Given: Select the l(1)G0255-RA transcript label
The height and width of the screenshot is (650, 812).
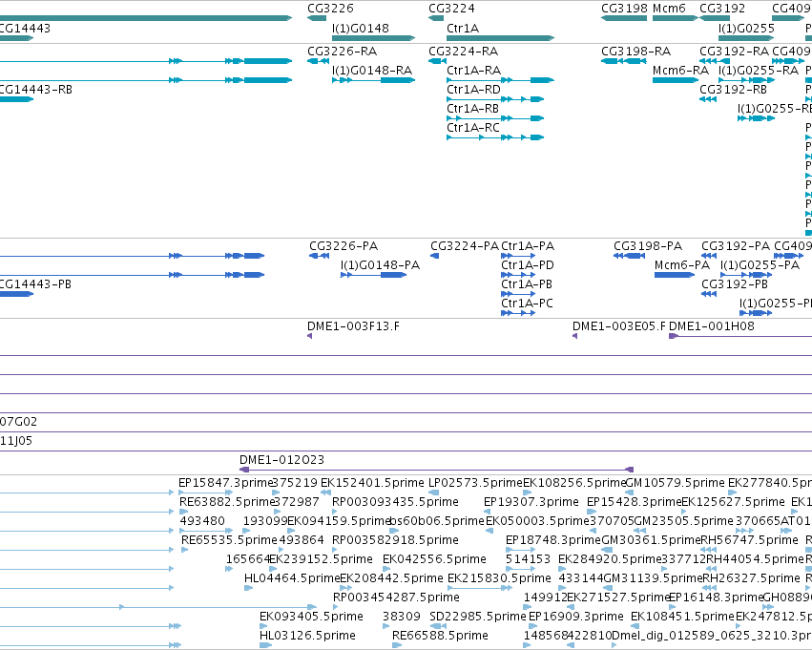Looking at the screenshot, I should point(759,70).
